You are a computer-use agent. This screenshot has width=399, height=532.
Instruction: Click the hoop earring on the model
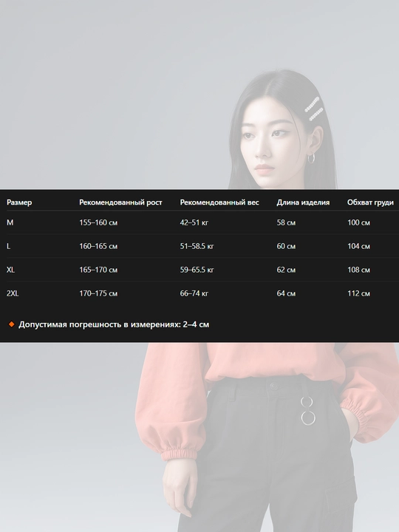311,158
